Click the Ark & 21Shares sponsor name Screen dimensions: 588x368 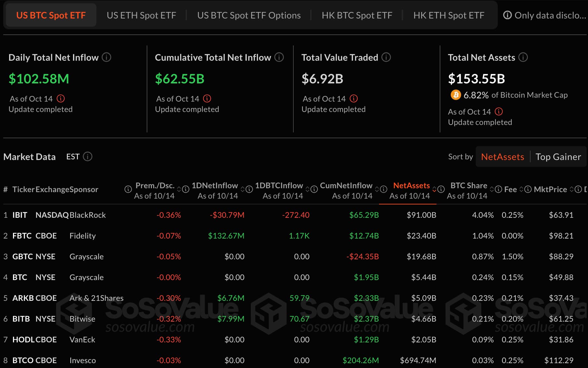tap(96, 298)
